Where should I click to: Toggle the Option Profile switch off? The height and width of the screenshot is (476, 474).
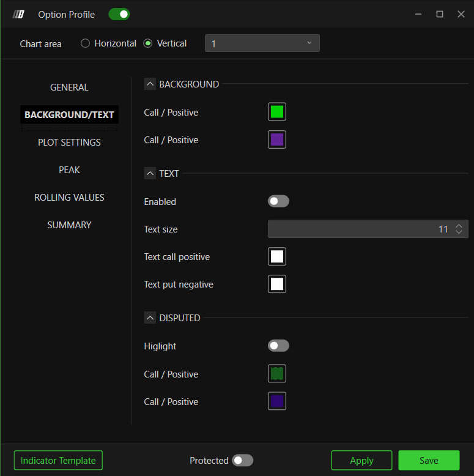coord(119,14)
